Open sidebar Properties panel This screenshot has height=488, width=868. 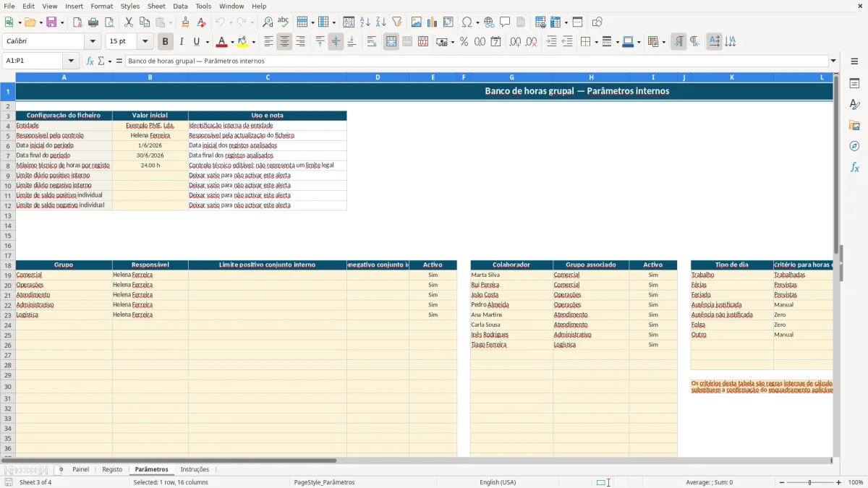pyautogui.click(x=854, y=84)
